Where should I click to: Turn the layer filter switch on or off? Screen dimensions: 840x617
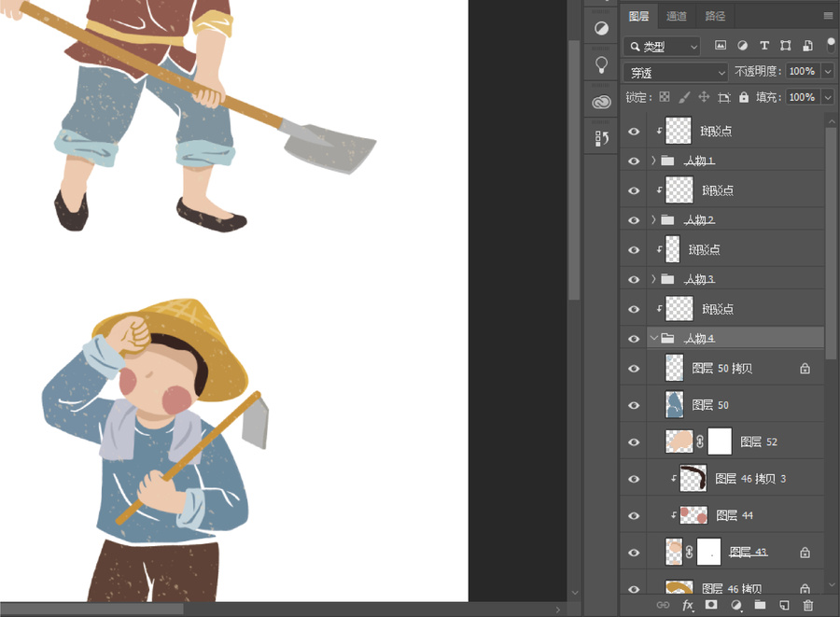[x=831, y=45]
